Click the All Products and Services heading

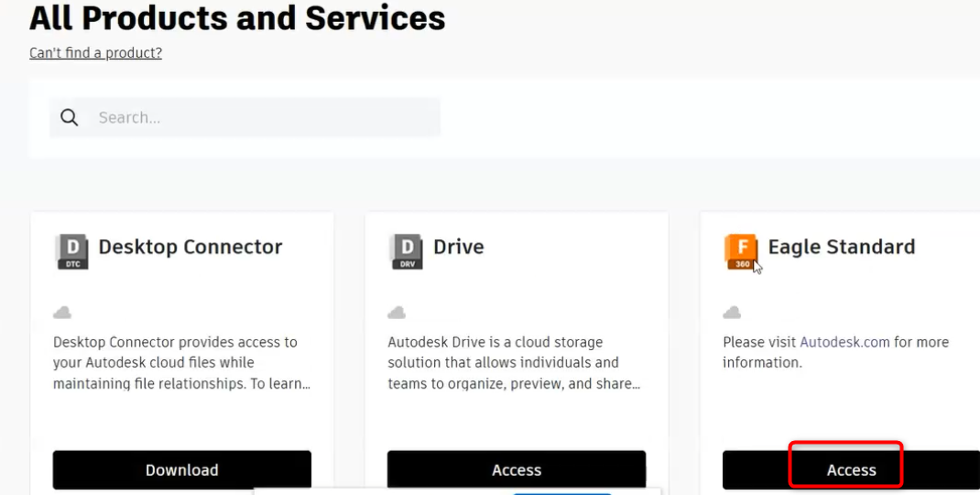tap(237, 17)
